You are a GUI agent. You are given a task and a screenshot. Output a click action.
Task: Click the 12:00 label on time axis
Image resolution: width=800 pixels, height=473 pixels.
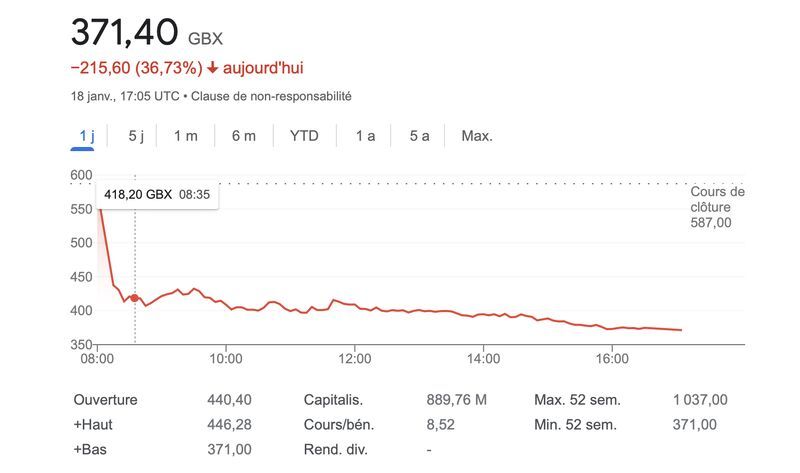(355, 358)
